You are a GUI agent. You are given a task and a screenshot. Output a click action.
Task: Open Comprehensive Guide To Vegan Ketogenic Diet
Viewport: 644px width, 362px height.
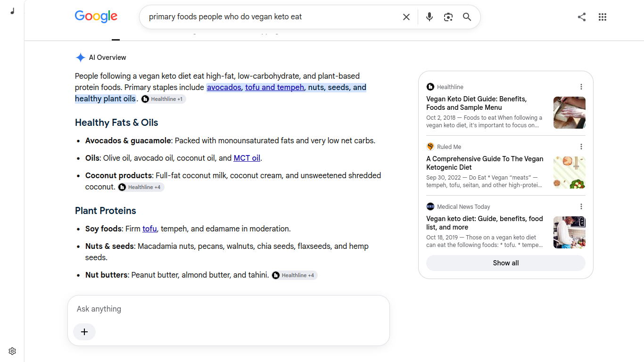pyautogui.click(x=485, y=163)
